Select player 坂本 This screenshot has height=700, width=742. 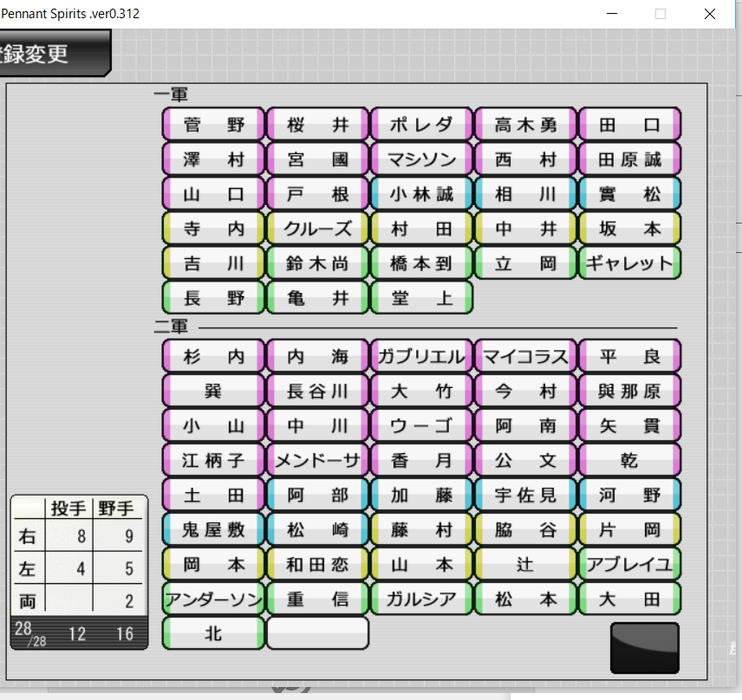coord(630,229)
